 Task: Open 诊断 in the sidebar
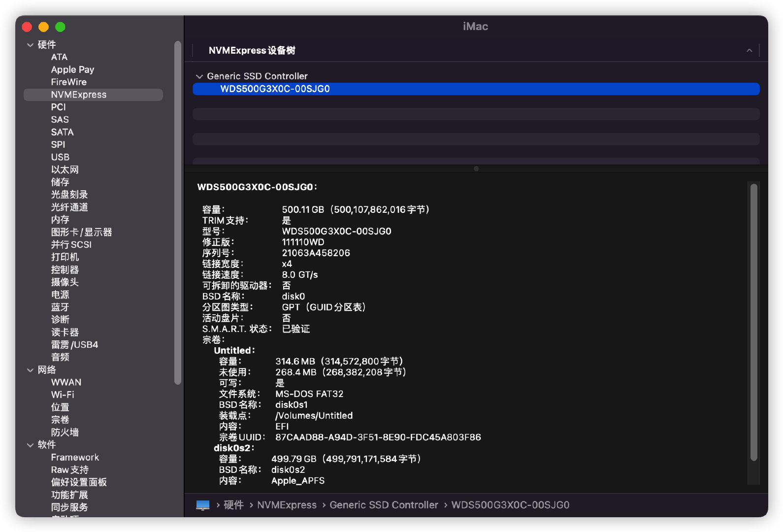coord(60,320)
